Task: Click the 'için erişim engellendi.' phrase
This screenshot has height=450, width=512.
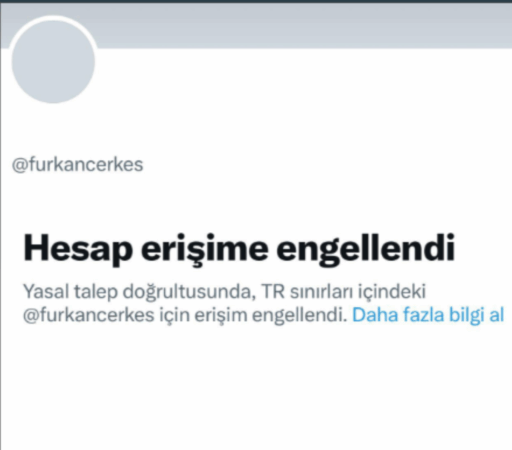Action: tap(254, 315)
